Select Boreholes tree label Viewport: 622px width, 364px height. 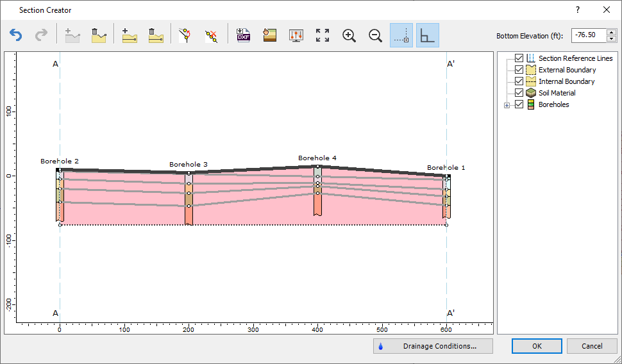[x=554, y=104]
